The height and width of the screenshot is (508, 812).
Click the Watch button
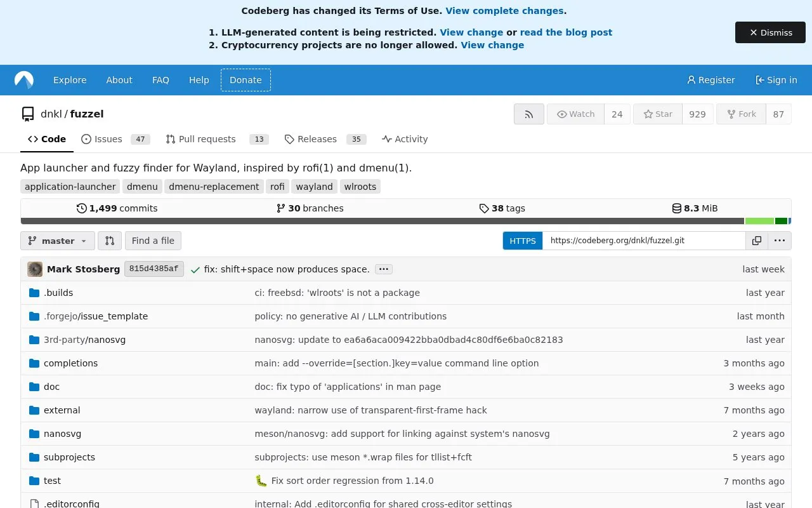pyautogui.click(x=575, y=114)
